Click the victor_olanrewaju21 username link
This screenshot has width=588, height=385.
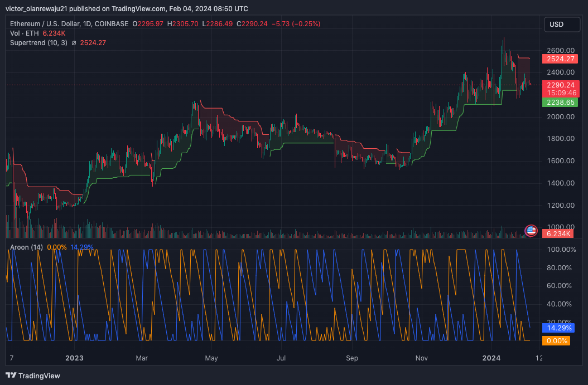pyautogui.click(x=35, y=8)
